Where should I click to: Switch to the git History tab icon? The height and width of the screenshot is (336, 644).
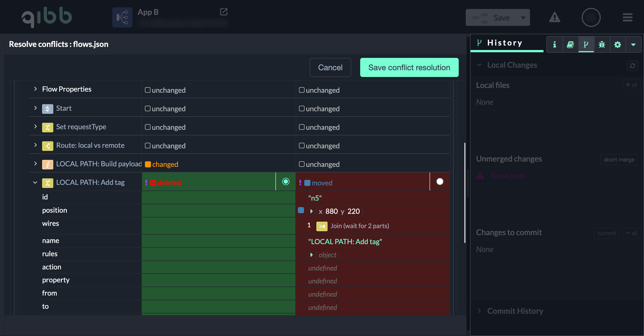(586, 44)
